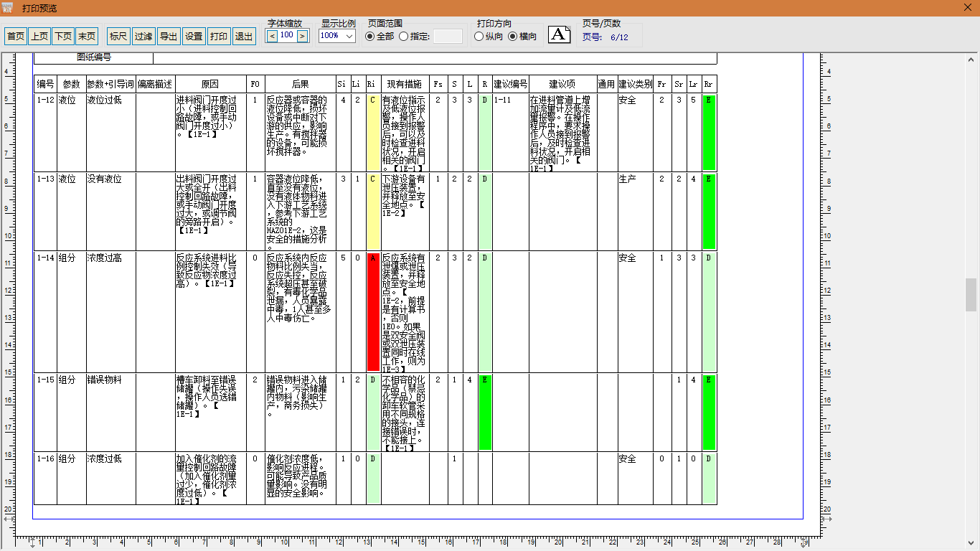
Task: Click the 建议编号 column header
Action: coord(511,84)
